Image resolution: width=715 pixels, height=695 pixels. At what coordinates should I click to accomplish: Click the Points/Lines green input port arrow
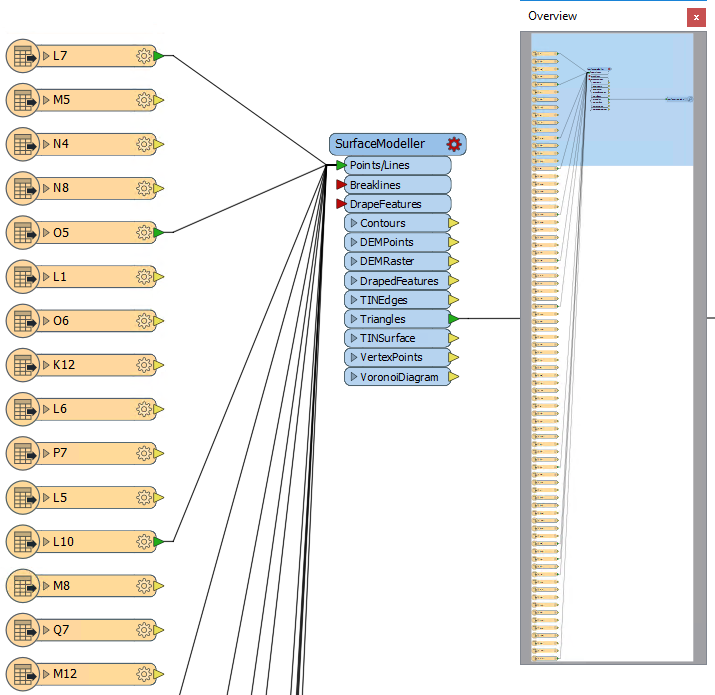point(341,165)
